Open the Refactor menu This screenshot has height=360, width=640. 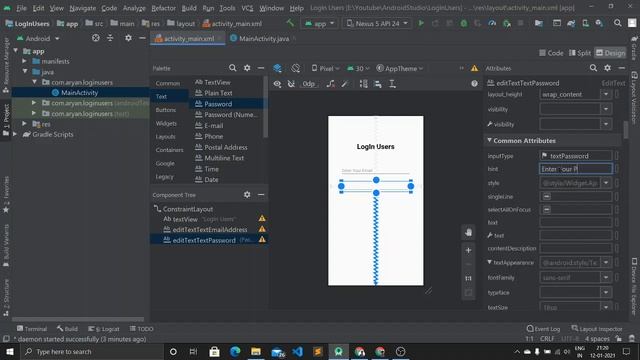[x=163, y=8]
